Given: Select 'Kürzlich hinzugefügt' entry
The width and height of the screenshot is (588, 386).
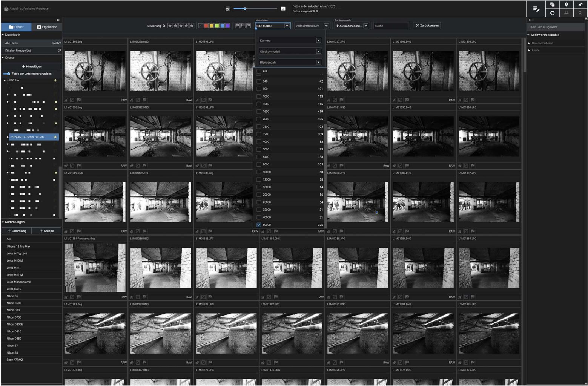Looking at the screenshot, I should (x=31, y=50).
